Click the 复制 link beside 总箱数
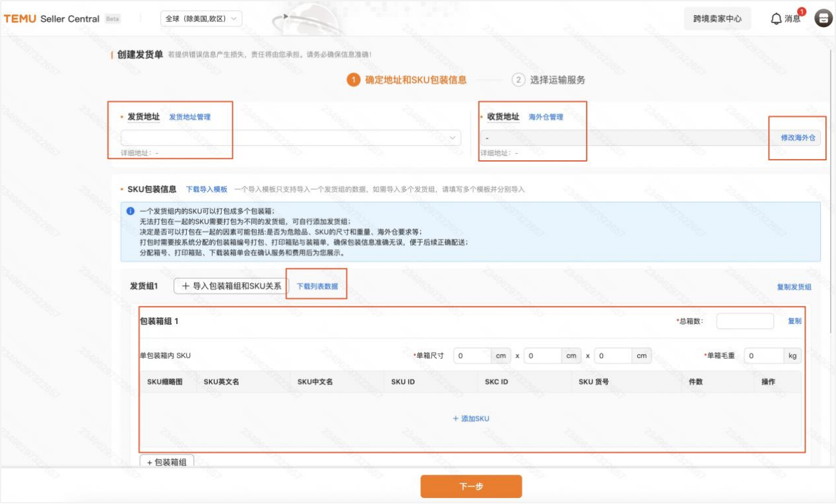The width and height of the screenshot is (836, 504). [x=794, y=321]
